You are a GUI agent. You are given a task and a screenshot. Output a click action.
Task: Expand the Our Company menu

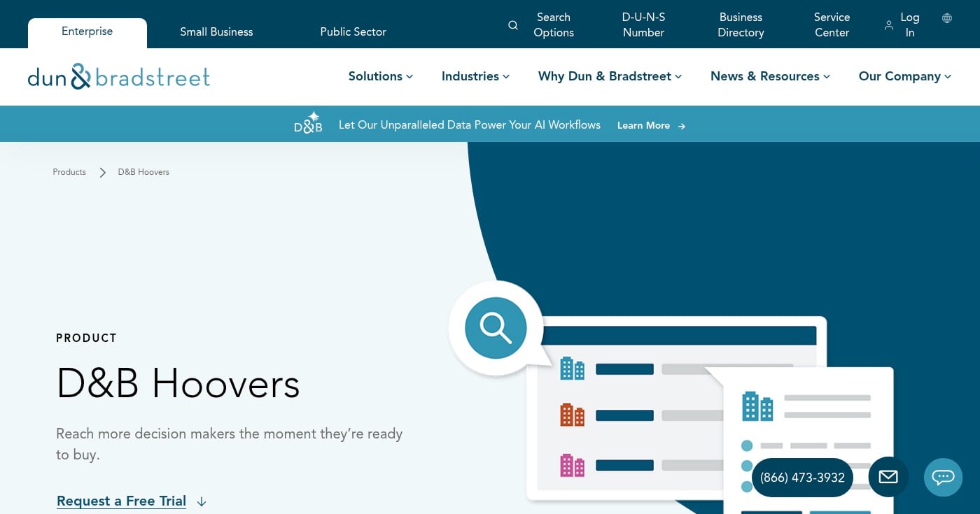pos(905,76)
